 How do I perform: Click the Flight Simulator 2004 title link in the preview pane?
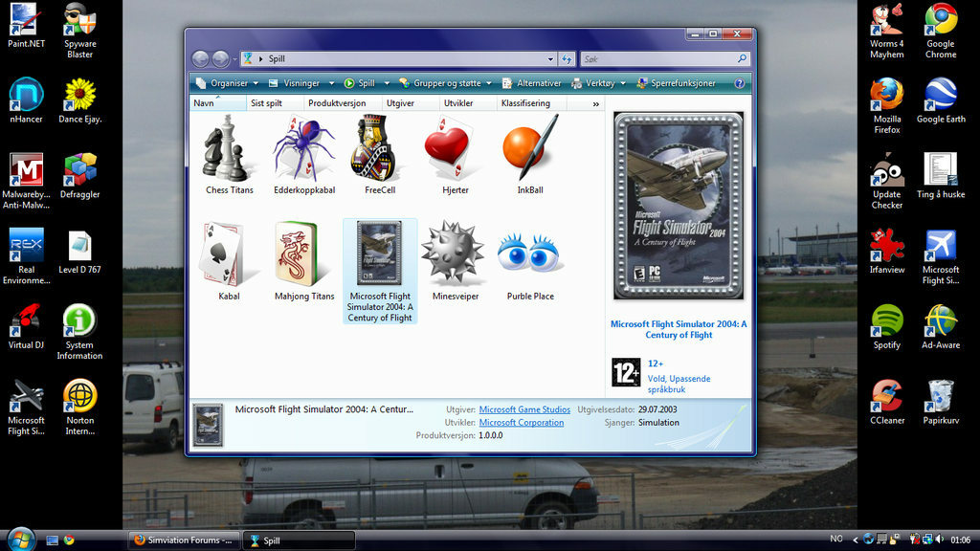pyautogui.click(x=679, y=329)
